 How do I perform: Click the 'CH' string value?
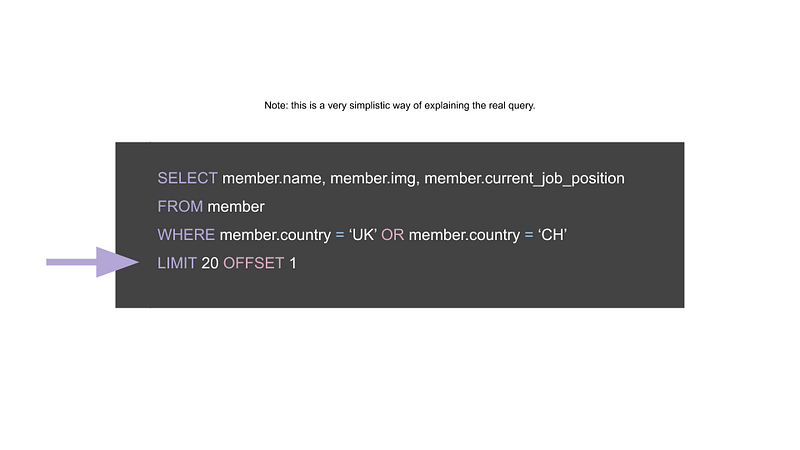tap(553, 235)
